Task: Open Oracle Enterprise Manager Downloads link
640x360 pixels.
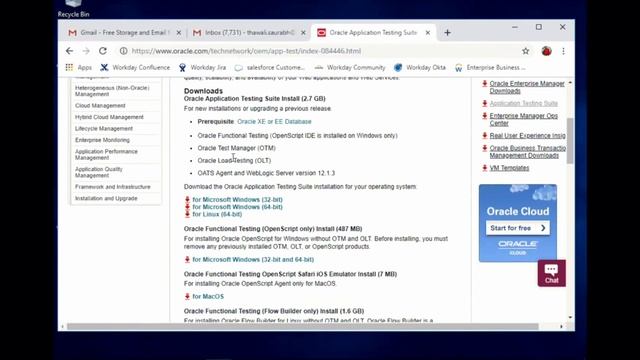Action: (527, 87)
